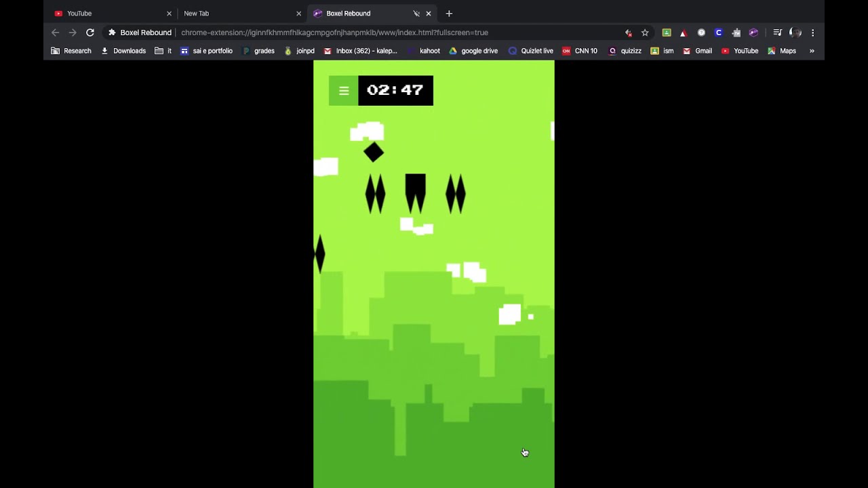Open the kahoot bookmark

coord(423,51)
